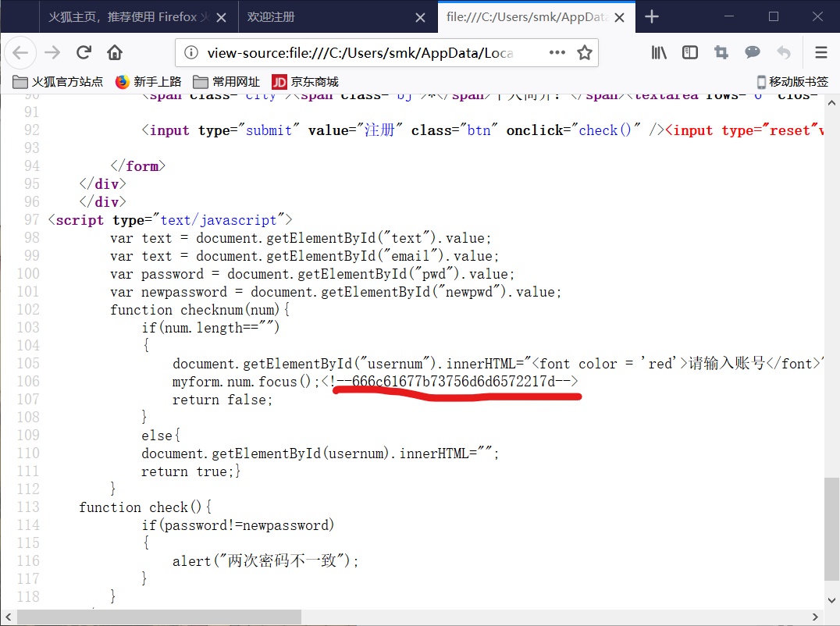Open page actions three-dot menu
This screenshot has height=626, width=840.
pos(557,52)
